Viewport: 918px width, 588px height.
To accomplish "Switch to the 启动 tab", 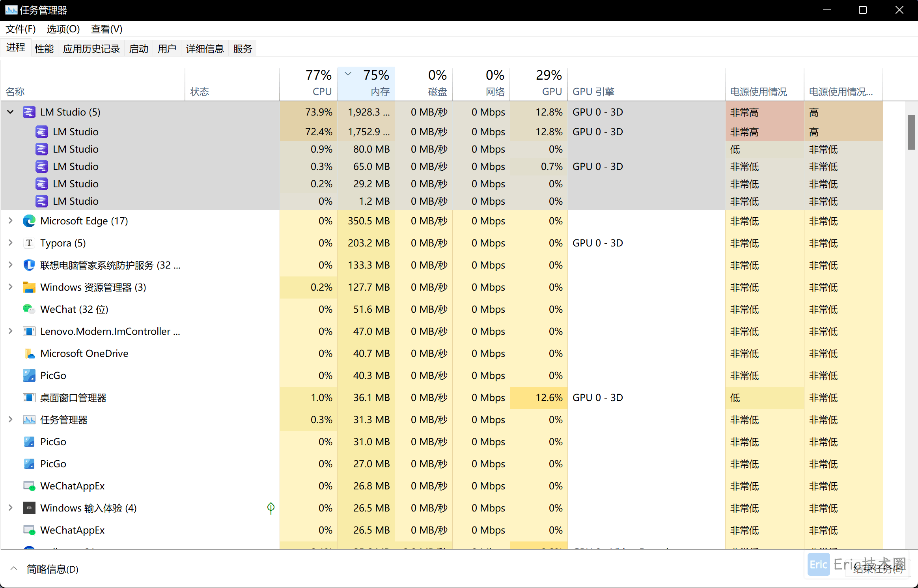I will pyautogui.click(x=139, y=49).
